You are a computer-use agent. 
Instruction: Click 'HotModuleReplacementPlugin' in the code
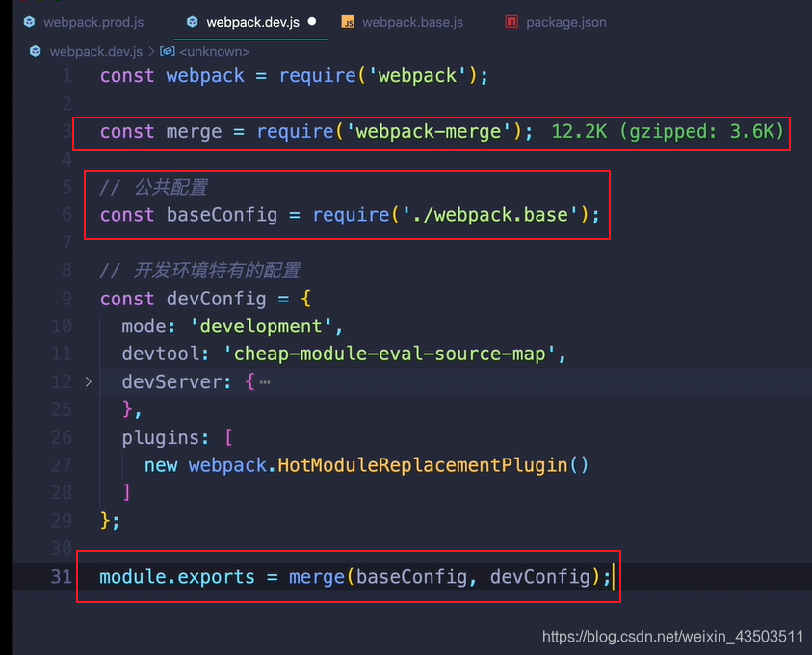pos(423,465)
